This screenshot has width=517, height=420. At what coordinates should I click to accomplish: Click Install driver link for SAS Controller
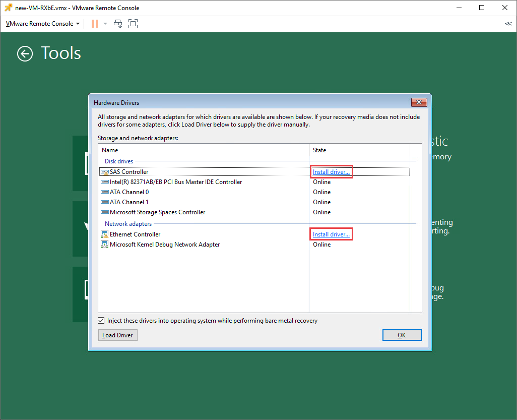[x=331, y=172]
